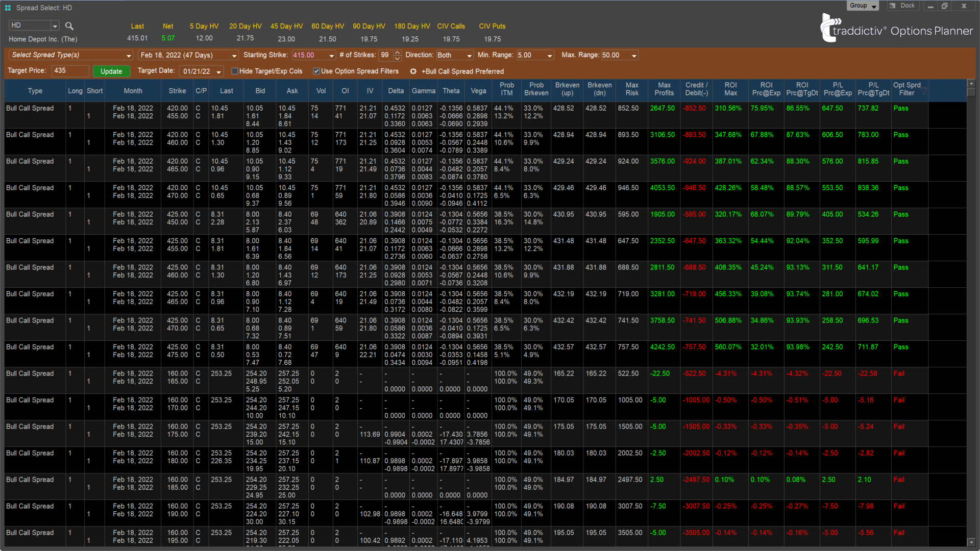This screenshot has height=551, width=980.
Task: Check Hide Target/Exp Cols checkbox
Action: (235, 71)
